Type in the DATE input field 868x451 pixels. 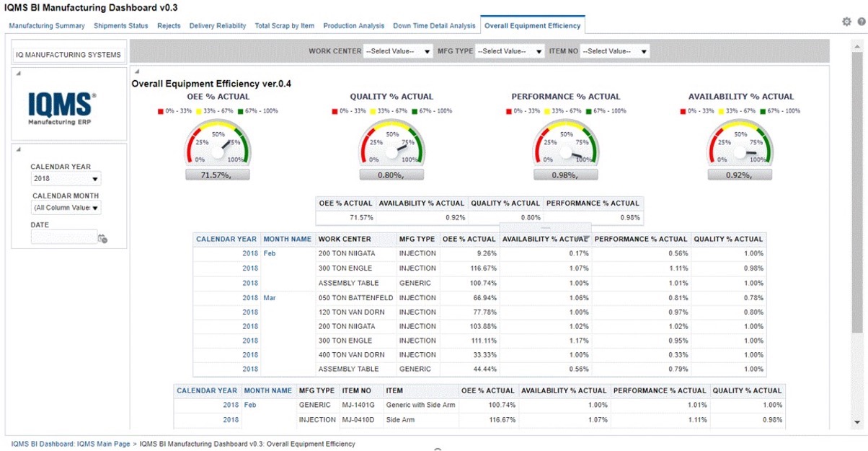click(63, 237)
